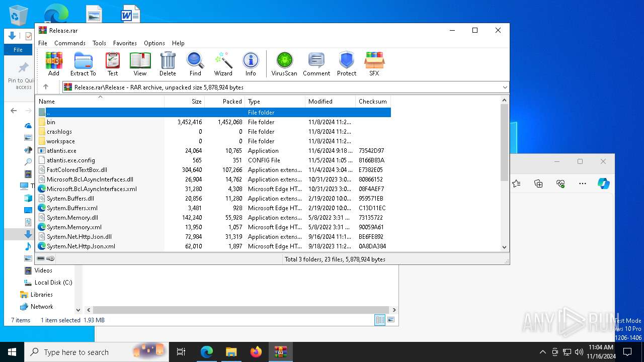644x362 pixels.
Task: Click the Copilot icon in the Edge window
Action: [604, 184]
